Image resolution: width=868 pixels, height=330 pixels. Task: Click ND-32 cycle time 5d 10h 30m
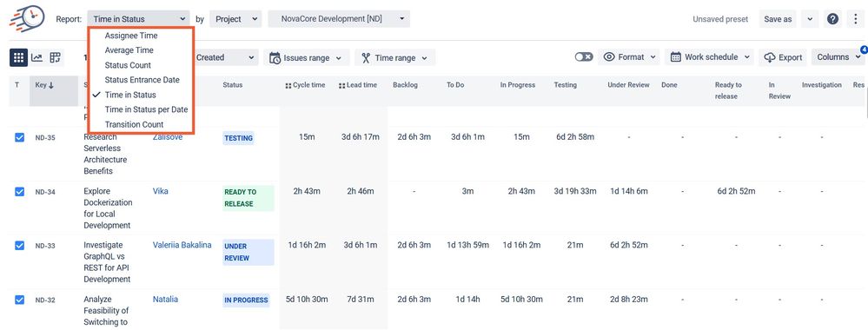tap(307, 299)
